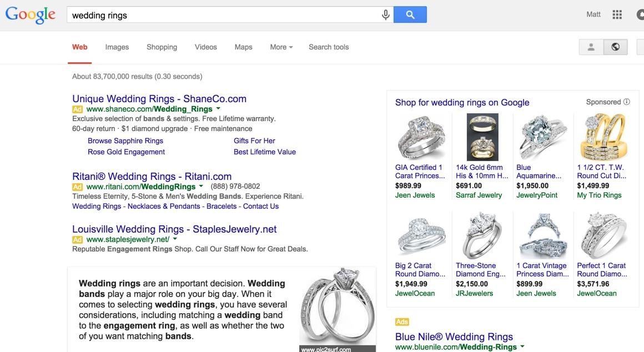
Task: Click About 83,700,000 results text
Action: [137, 77]
